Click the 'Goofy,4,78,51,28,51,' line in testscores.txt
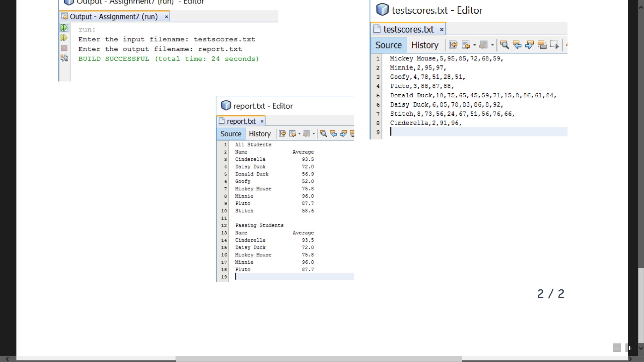644x362 pixels. [x=428, y=77]
